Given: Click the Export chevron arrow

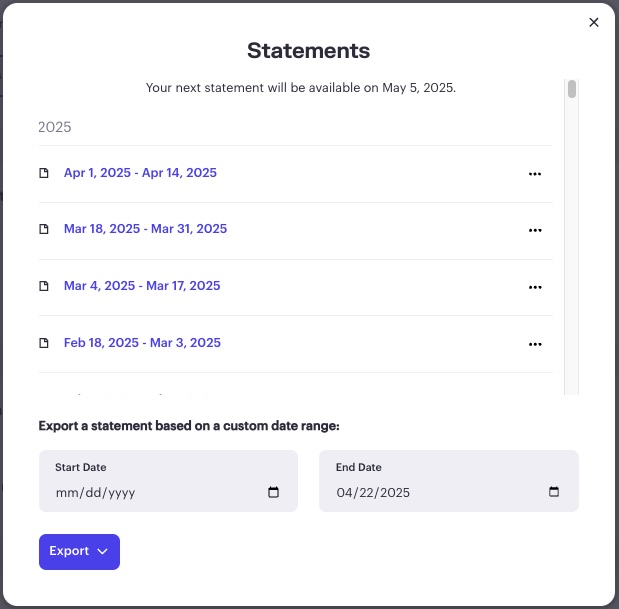Looking at the screenshot, I should [x=103, y=551].
